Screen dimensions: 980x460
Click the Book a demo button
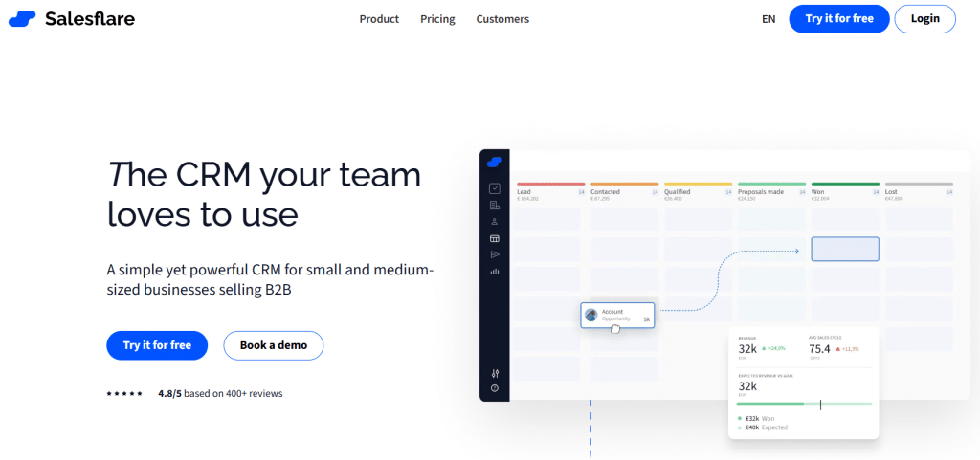pyautogui.click(x=274, y=345)
